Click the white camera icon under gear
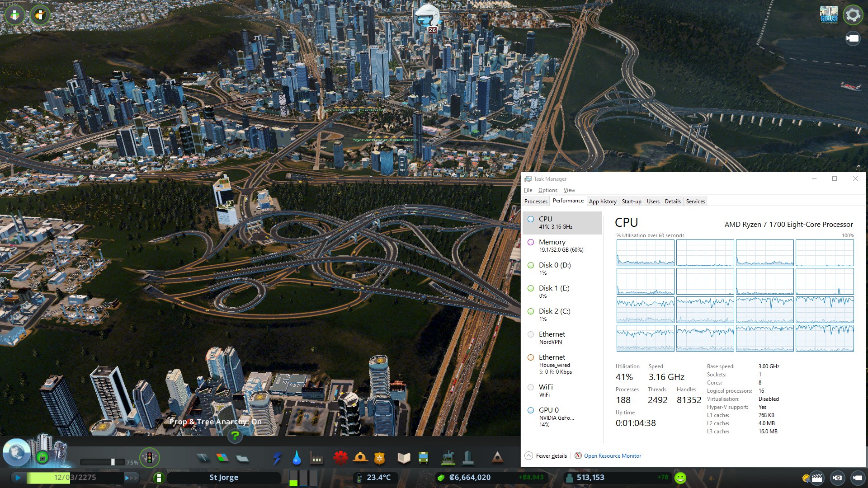Viewport: 868px width, 488px height. [853, 38]
